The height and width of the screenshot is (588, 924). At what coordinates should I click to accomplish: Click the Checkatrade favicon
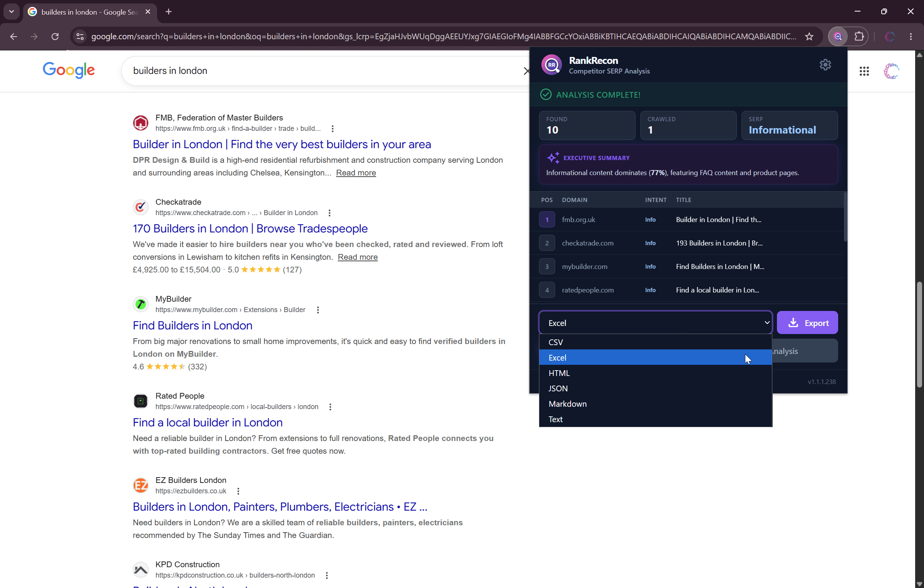point(141,207)
